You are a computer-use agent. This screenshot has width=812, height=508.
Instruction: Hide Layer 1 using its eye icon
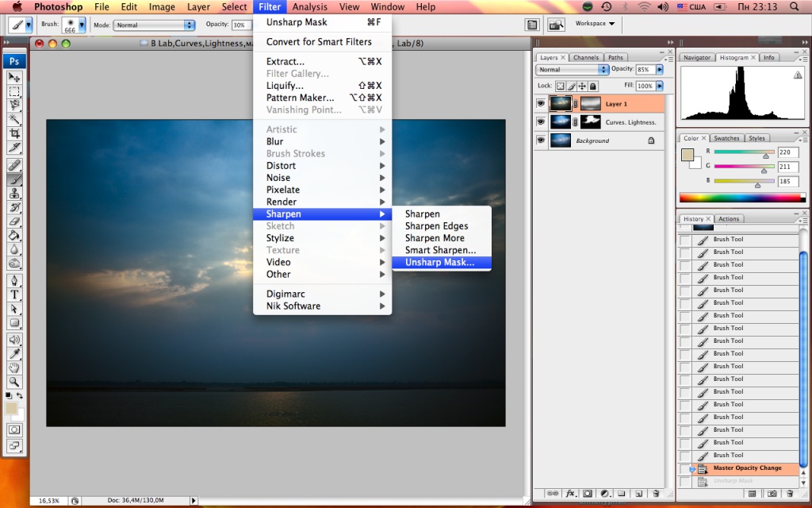[541, 103]
